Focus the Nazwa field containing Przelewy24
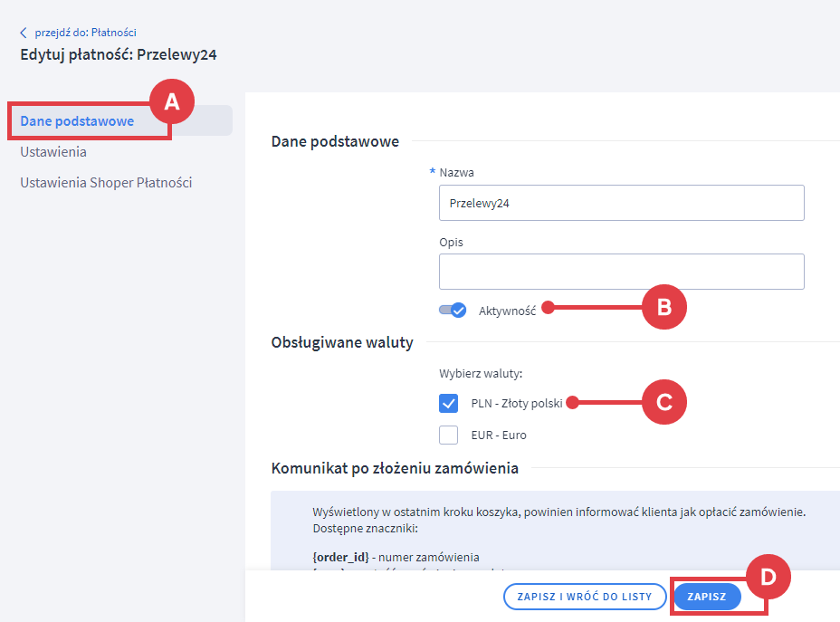840x622 pixels. 621,204
